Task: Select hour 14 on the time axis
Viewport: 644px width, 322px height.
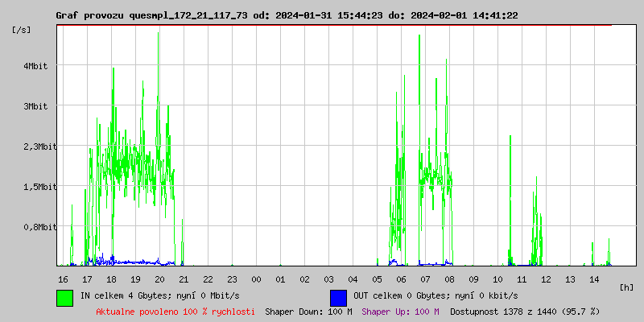Action: [594, 279]
